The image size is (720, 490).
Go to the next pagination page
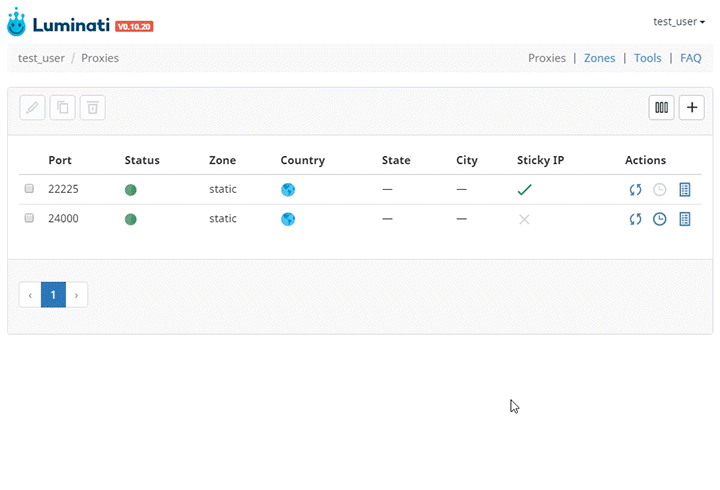click(77, 295)
